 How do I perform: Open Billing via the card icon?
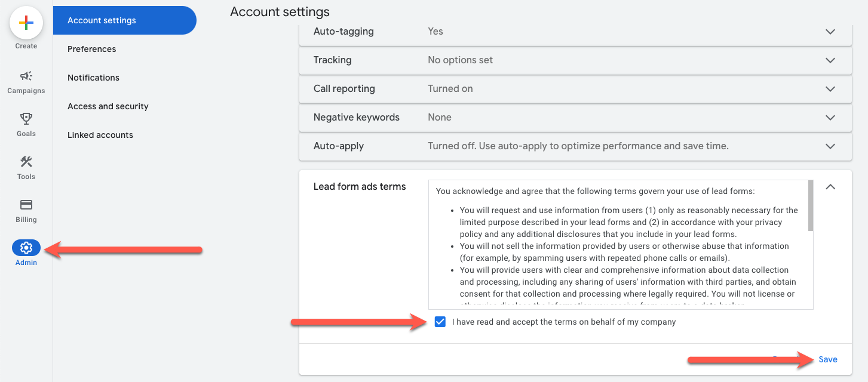click(x=26, y=205)
